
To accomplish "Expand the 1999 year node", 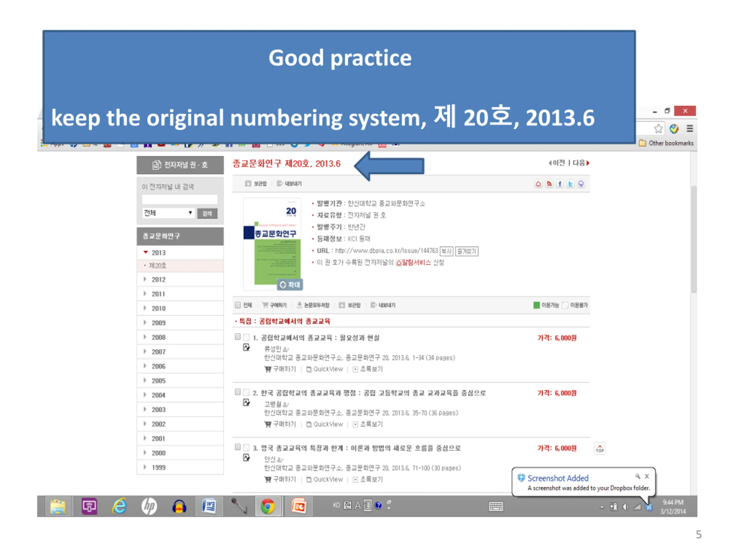I will tap(145, 467).
